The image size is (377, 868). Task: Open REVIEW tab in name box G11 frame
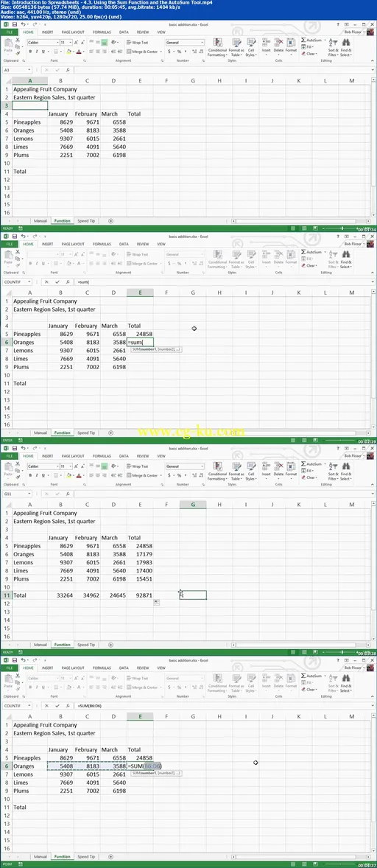pyautogui.click(x=143, y=457)
